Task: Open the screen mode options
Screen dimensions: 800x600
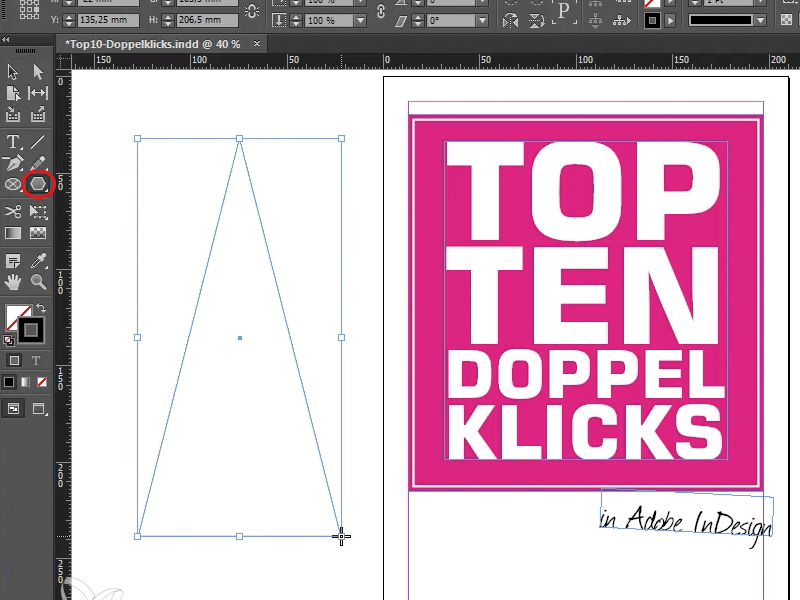Action: point(39,409)
